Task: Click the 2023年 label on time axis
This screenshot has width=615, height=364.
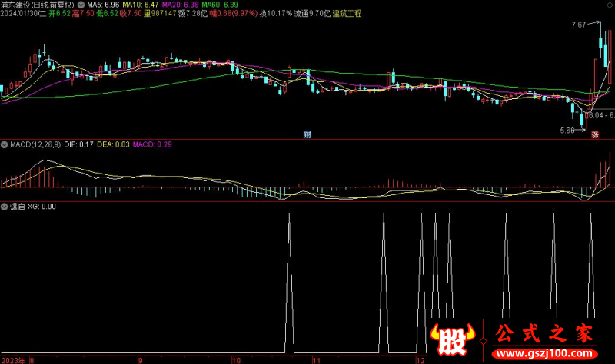Action: point(13,359)
